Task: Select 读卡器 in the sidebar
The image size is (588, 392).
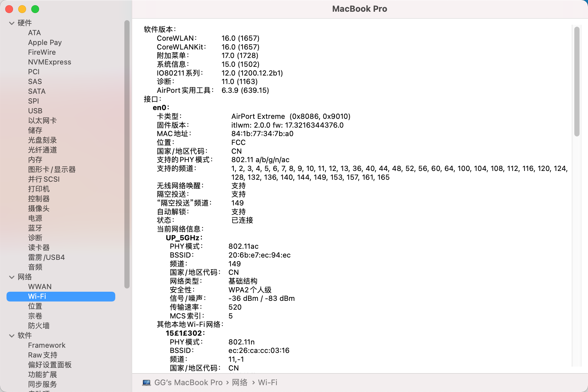Action: [x=39, y=248]
